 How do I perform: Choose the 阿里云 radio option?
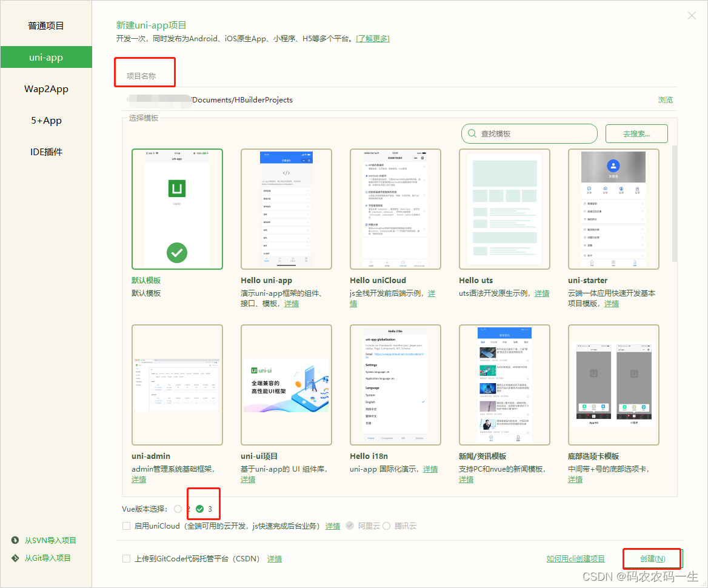click(350, 526)
